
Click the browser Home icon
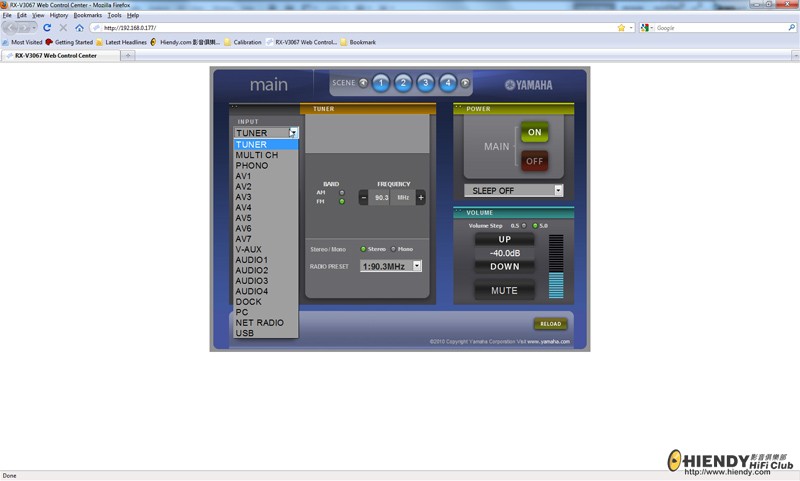click(x=79, y=28)
